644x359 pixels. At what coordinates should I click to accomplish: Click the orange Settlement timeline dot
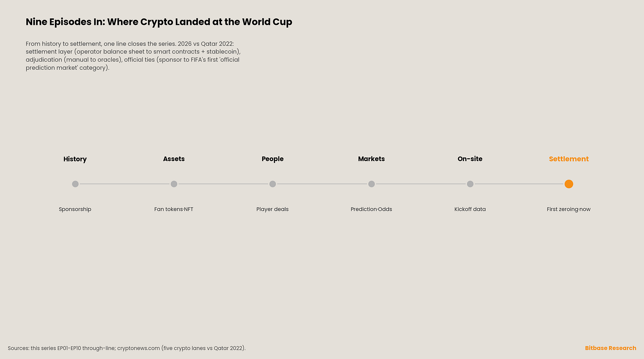[569, 184]
